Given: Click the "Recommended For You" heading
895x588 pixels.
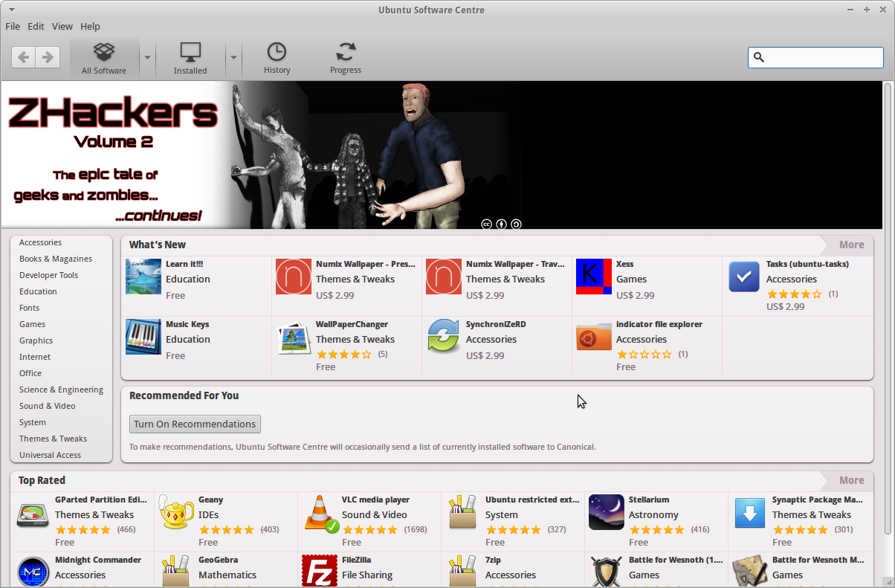Looking at the screenshot, I should (184, 395).
